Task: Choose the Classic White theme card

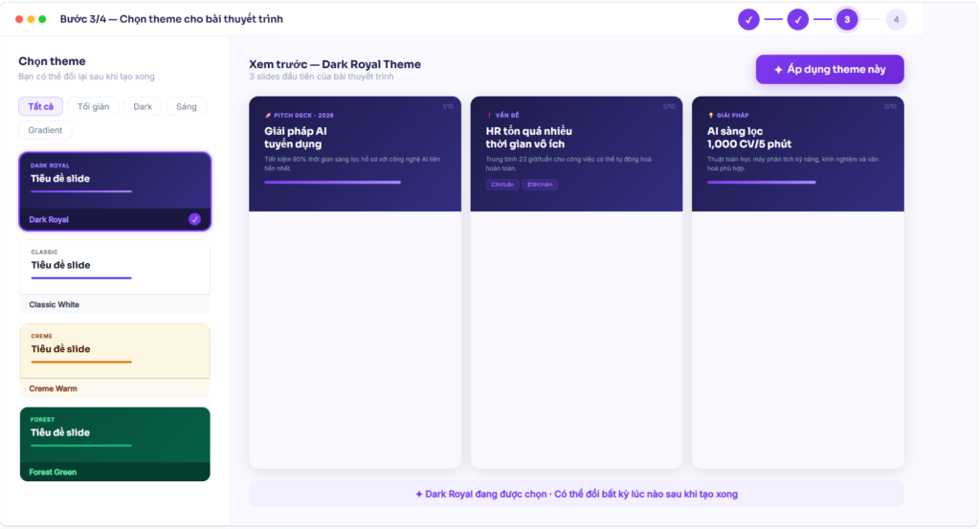Action: click(x=115, y=276)
